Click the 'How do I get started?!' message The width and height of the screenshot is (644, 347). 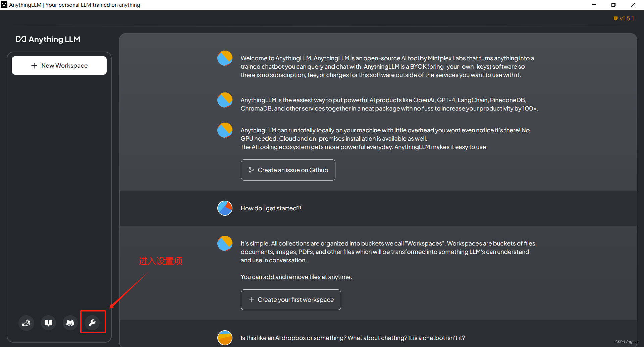[x=271, y=208]
